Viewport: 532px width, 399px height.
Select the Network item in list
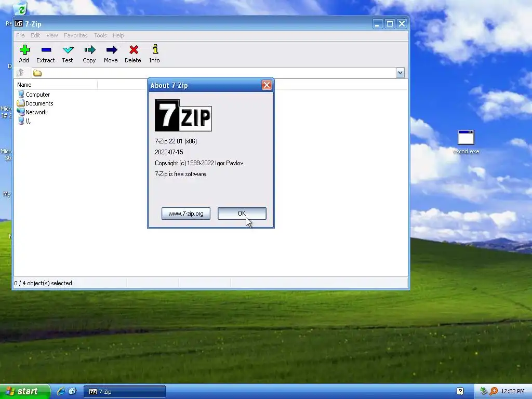click(32, 112)
